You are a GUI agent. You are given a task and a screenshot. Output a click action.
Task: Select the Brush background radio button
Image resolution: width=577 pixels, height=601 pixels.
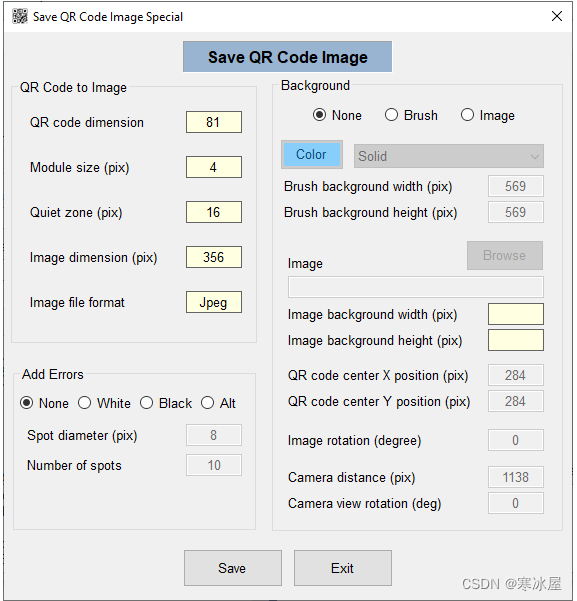[411, 115]
